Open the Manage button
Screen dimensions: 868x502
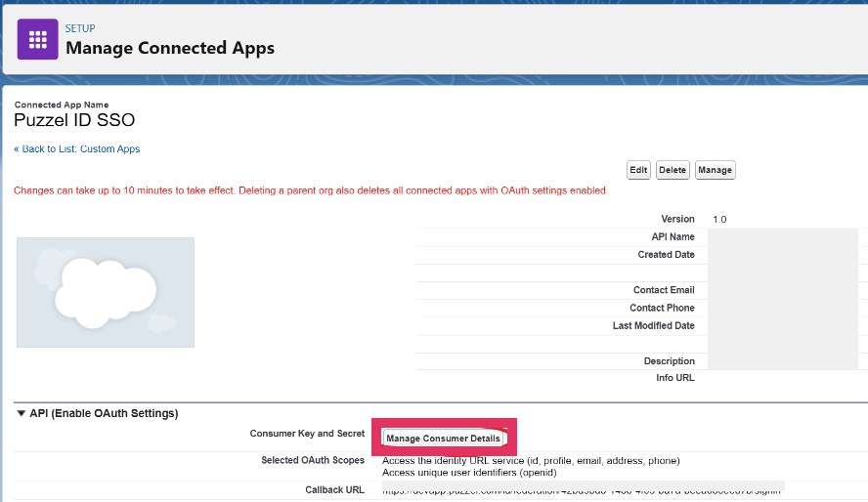point(715,170)
